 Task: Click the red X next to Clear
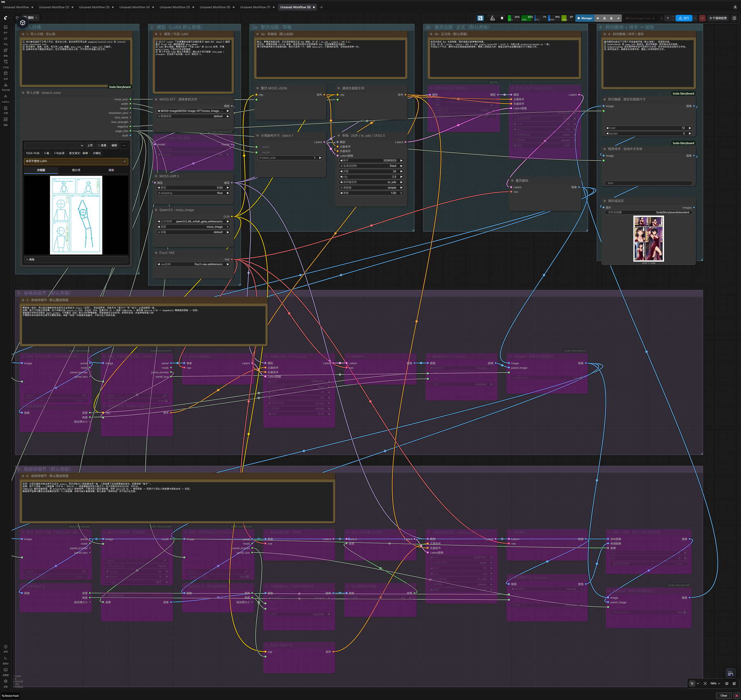coord(736,695)
